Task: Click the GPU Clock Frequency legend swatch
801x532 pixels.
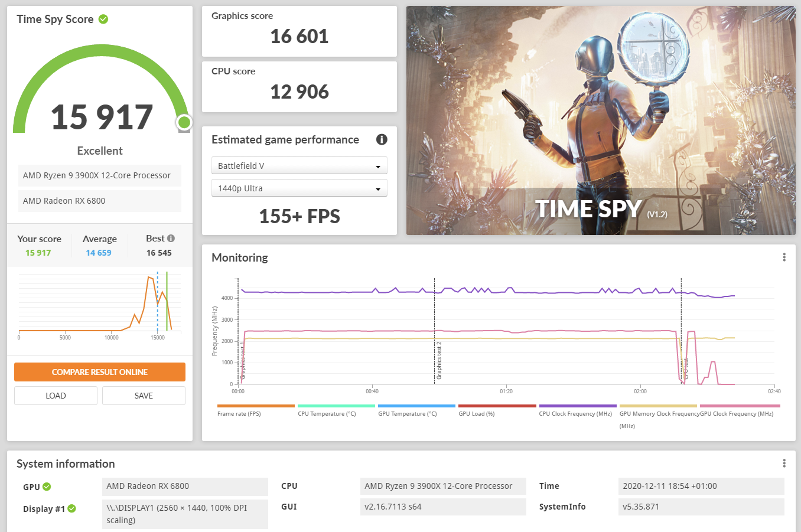Action: tap(740, 406)
